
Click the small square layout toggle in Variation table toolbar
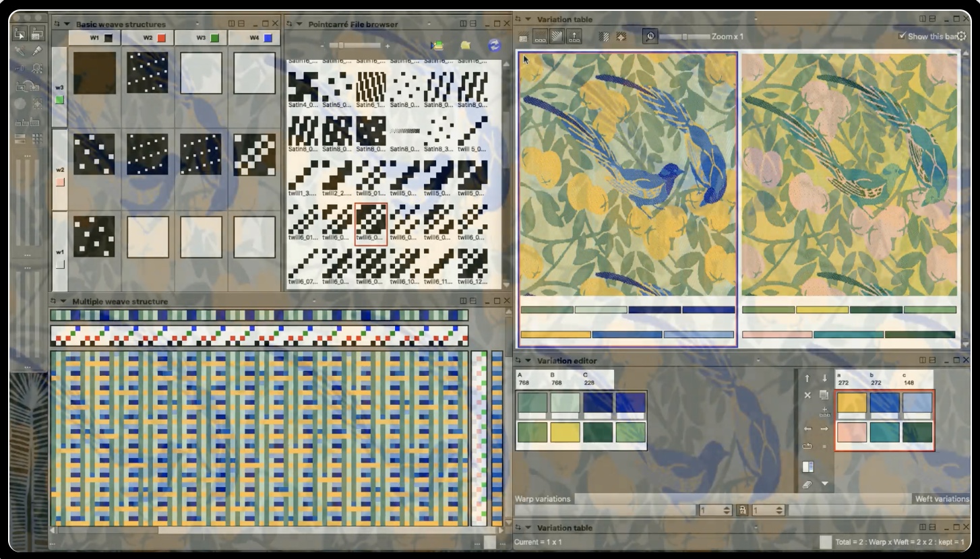(x=540, y=36)
